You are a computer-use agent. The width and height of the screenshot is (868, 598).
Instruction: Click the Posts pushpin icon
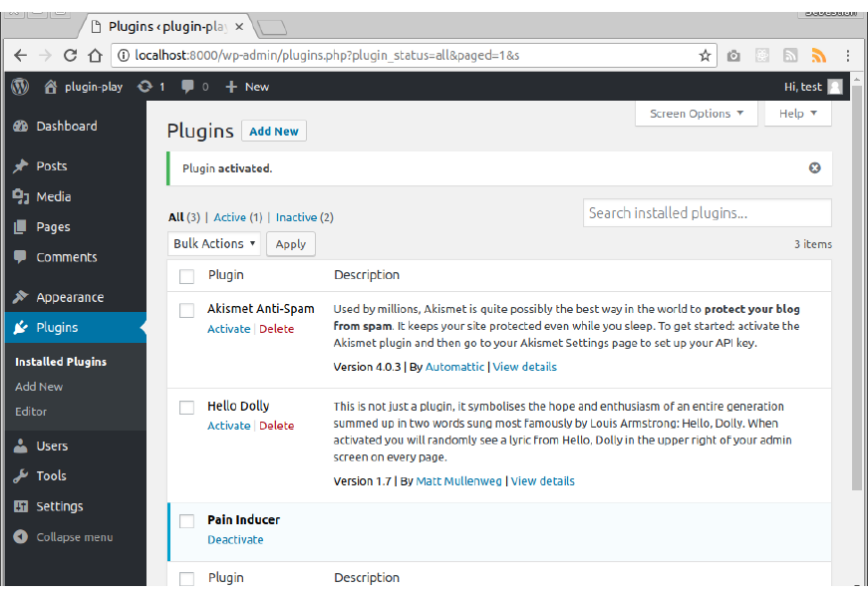click(x=21, y=166)
